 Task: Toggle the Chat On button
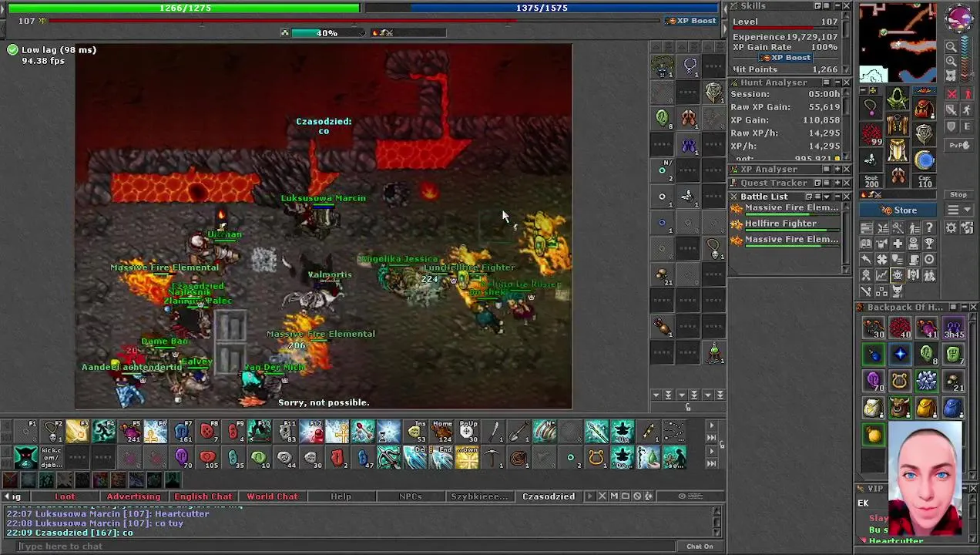coord(700,547)
